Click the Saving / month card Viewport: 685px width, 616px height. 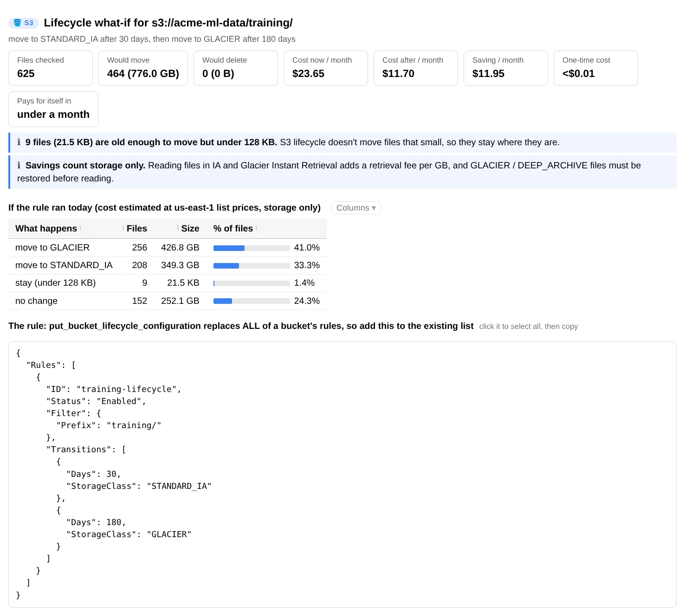506,68
